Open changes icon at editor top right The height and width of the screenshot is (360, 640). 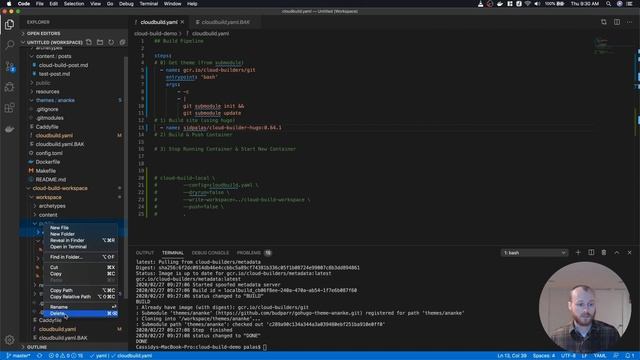tap(604, 22)
